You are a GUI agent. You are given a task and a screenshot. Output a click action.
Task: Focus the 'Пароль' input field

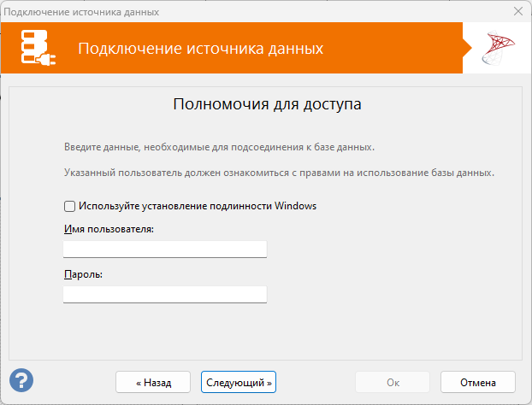165,294
